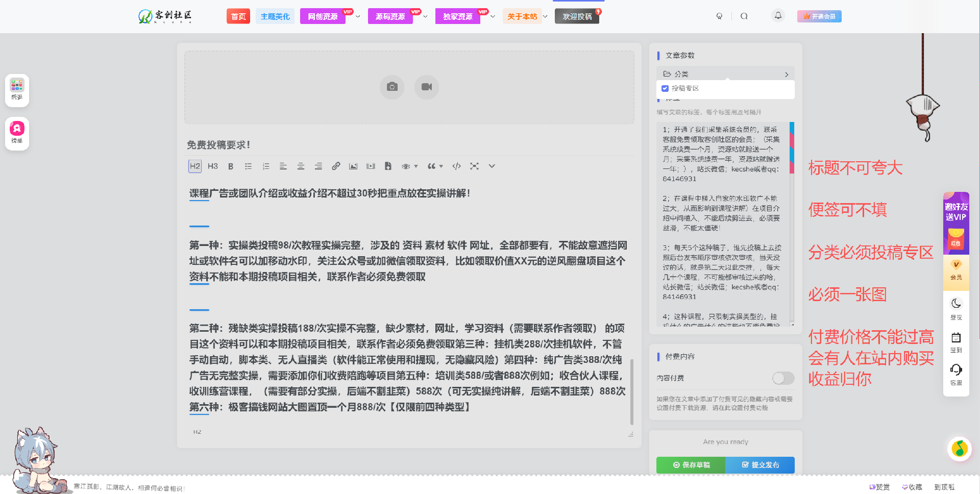Expand more editor toolbar options
Image resolution: width=980 pixels, height=494 pixels.
pyautogui.click(x=492, y=166)
